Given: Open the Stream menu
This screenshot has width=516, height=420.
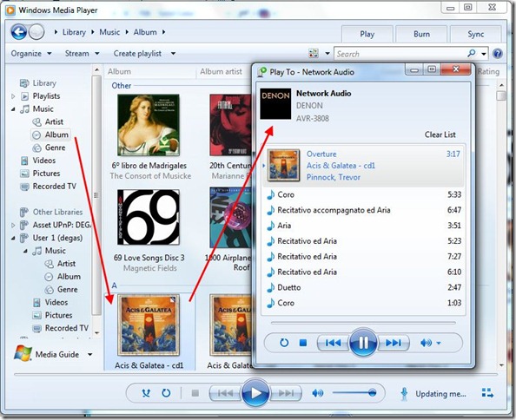Looking at the screenshot, I should click(x=83, y=53).
